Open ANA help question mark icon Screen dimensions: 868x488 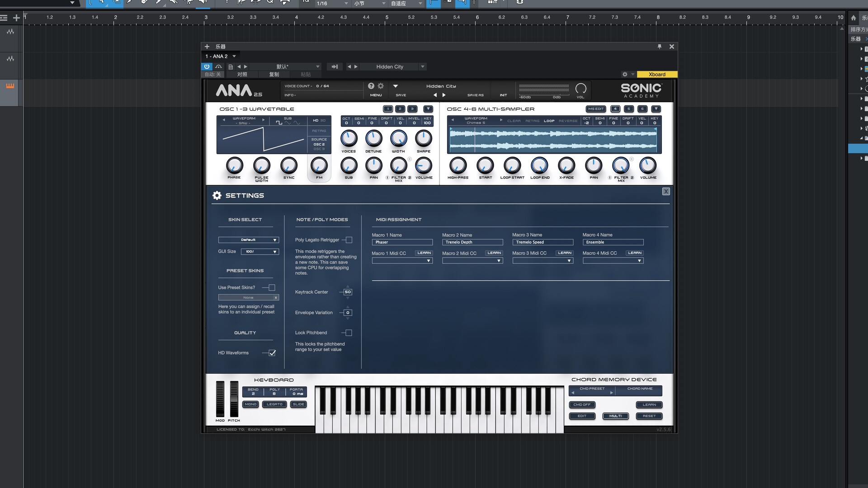pyautogui.click(x=371, y=86)
